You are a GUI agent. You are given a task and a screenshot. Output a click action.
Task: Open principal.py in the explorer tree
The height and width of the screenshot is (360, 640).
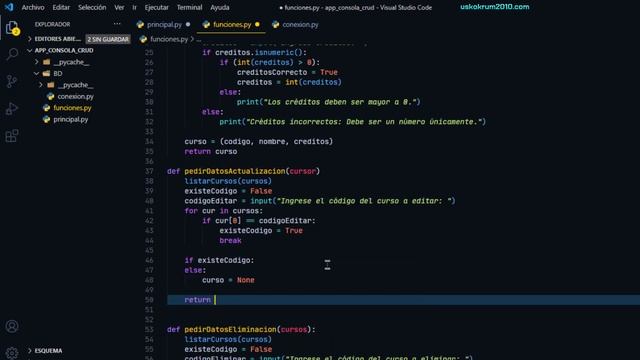pyautogui.click(x=70, y=119)
